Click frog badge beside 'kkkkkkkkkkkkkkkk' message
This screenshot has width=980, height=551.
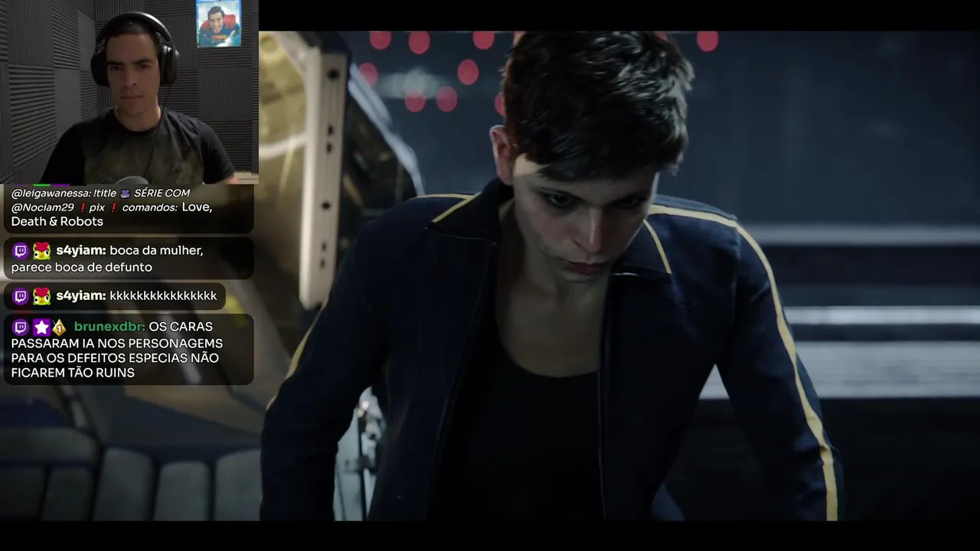coord(41,296)
